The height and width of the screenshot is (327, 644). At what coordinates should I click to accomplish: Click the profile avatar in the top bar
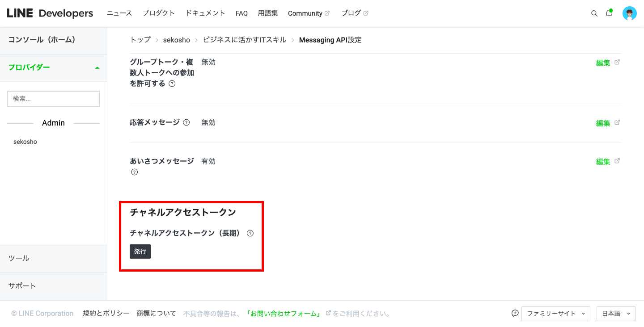(629, 13)
